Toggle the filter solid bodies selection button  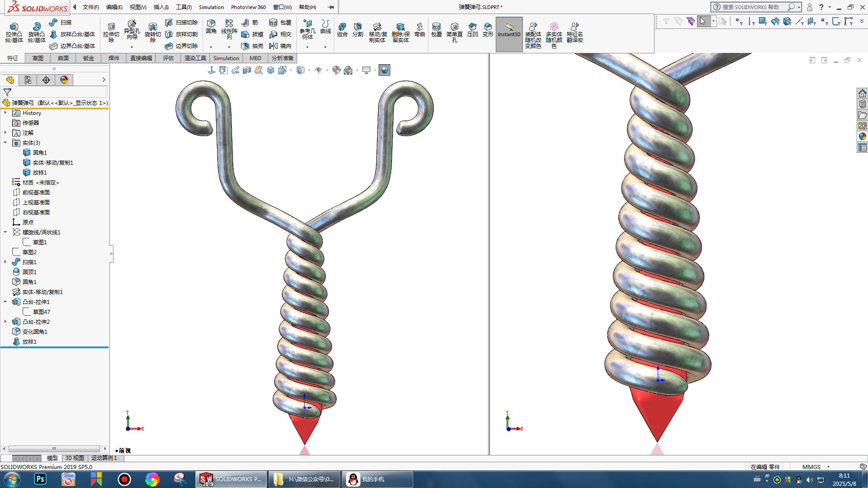[x=787, y=21]
